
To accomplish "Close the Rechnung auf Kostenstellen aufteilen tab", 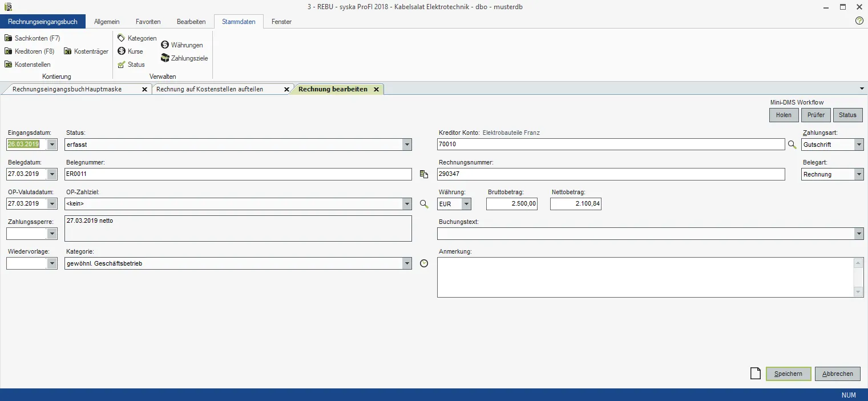I will pos(287,90).
